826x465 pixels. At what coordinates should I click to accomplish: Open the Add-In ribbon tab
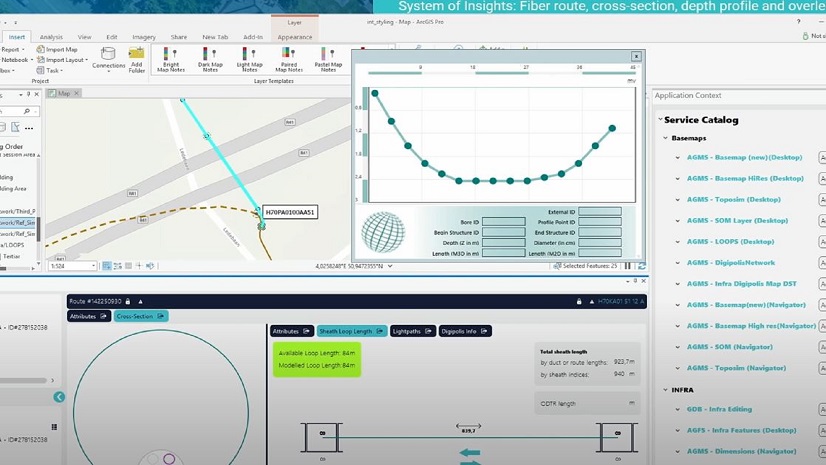pos(253,37)
